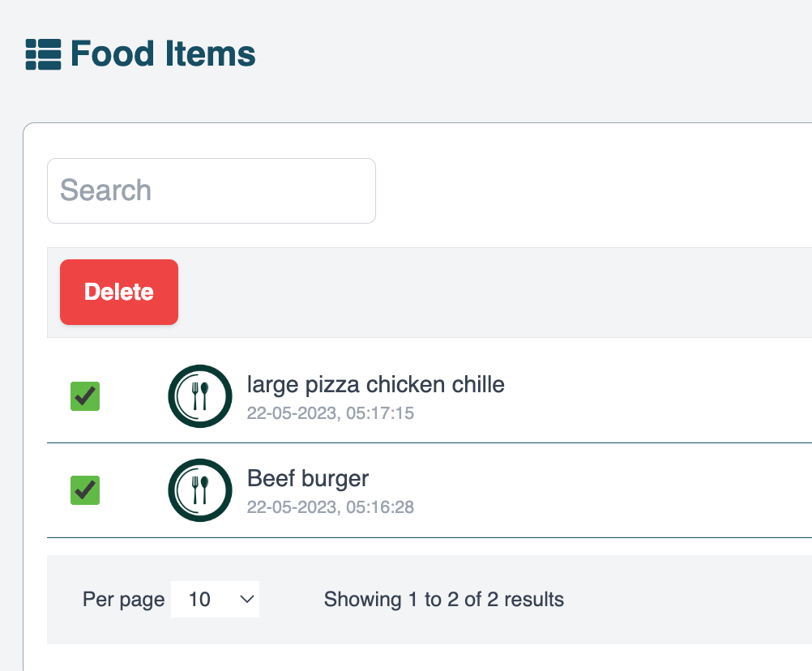Select the Beef burger item name
812x671 pixels.
coord(308,478)
